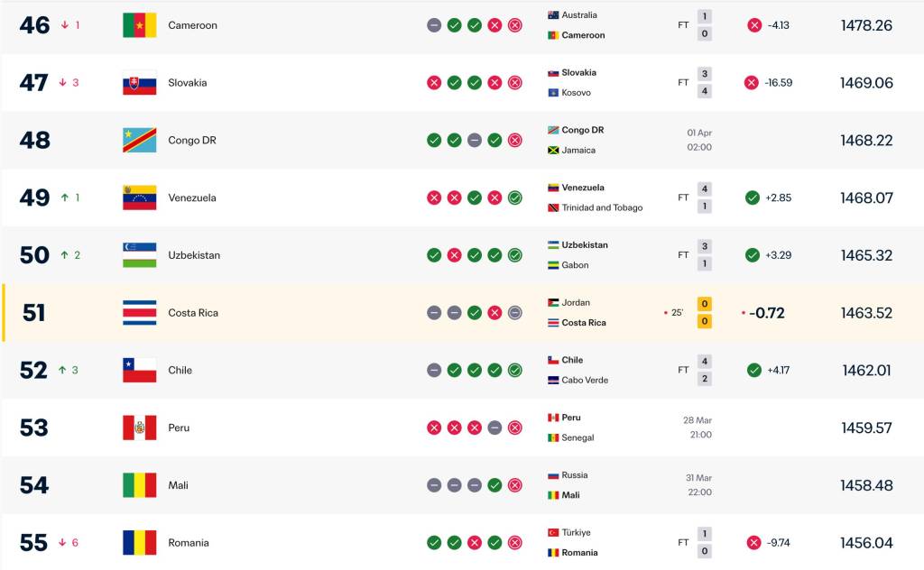
Task: Open the Australia team link
Action: tap(579, 15)
